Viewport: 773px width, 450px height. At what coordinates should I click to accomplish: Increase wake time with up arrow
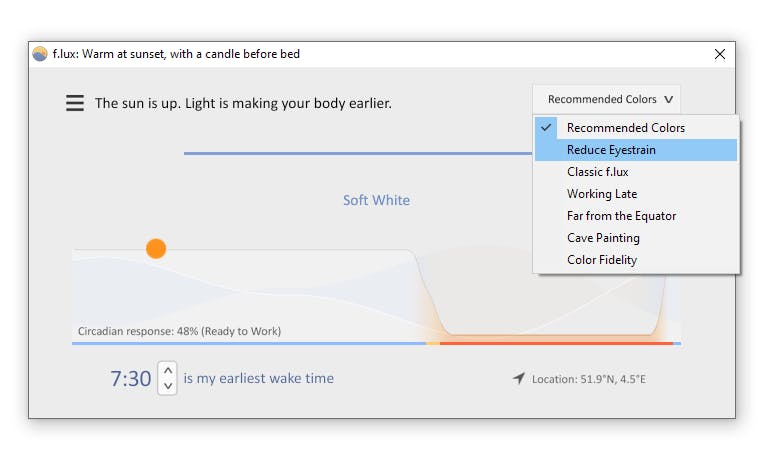(x=168, y=371)
